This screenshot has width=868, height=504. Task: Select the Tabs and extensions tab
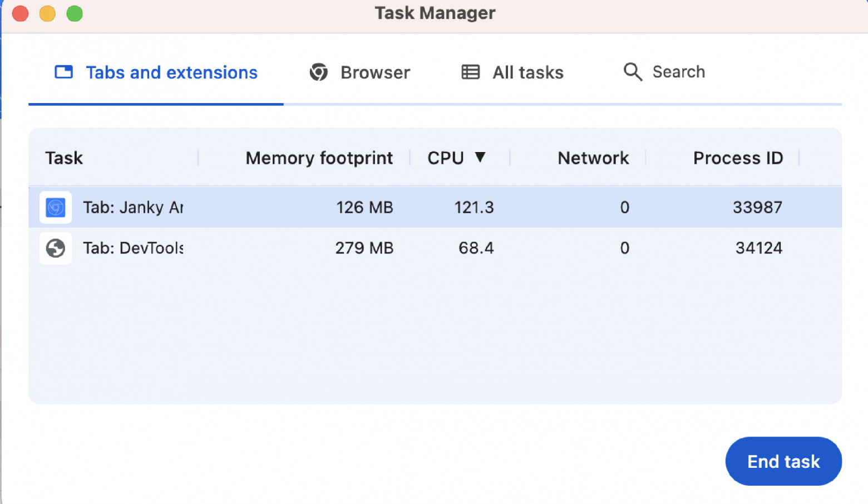171,72
